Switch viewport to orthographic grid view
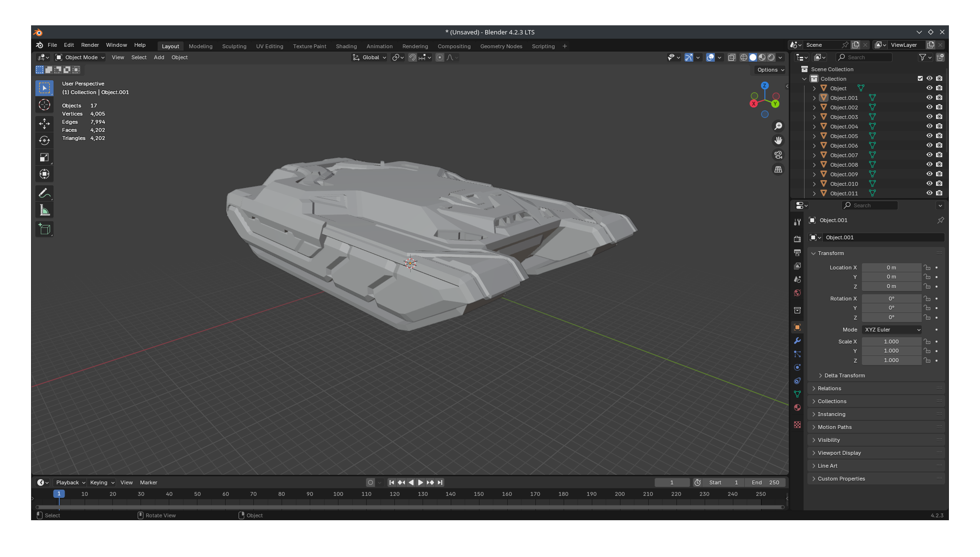 [x=778, y=170]
